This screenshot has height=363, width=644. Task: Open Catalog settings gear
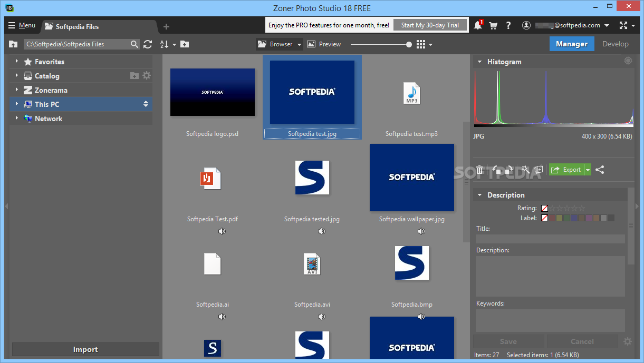[x=147, y=76]
